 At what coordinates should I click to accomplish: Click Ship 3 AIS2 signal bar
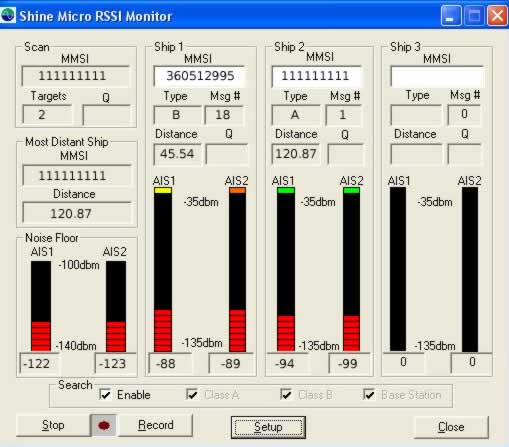[470, 269]
